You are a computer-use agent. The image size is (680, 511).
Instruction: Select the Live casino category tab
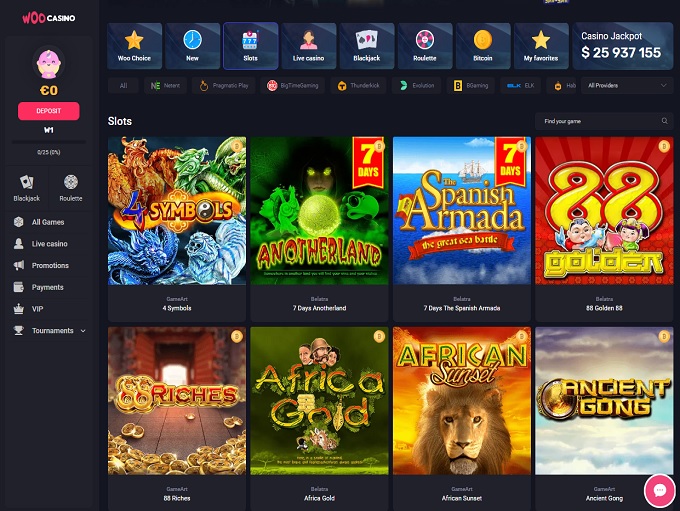309,46
